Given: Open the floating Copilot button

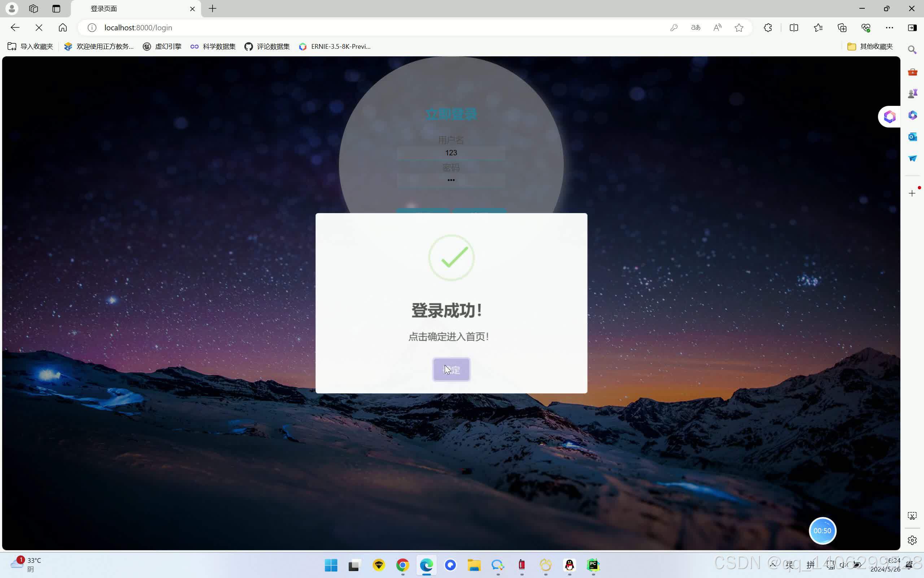Looking at the screenshot, I should 889,117.
